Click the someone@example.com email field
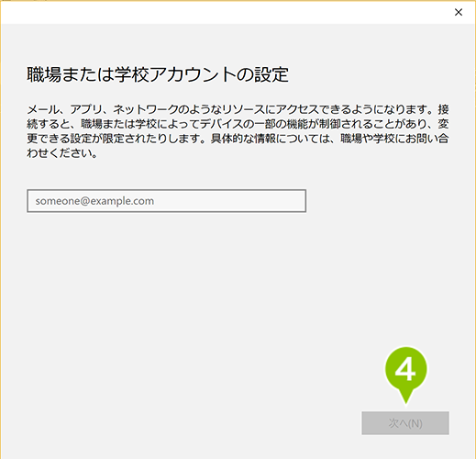476x459 pixels. click(x=167, y=201)
